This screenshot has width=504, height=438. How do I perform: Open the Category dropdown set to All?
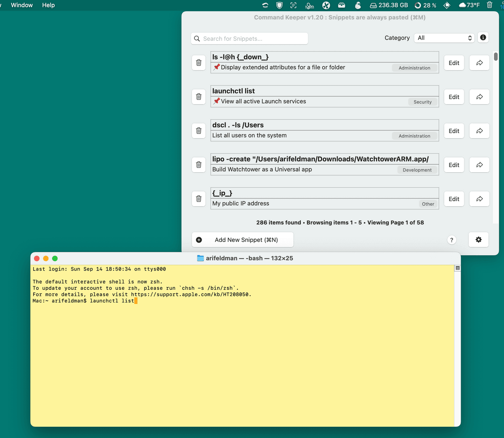pyautogui.click(x=444, y=38)
